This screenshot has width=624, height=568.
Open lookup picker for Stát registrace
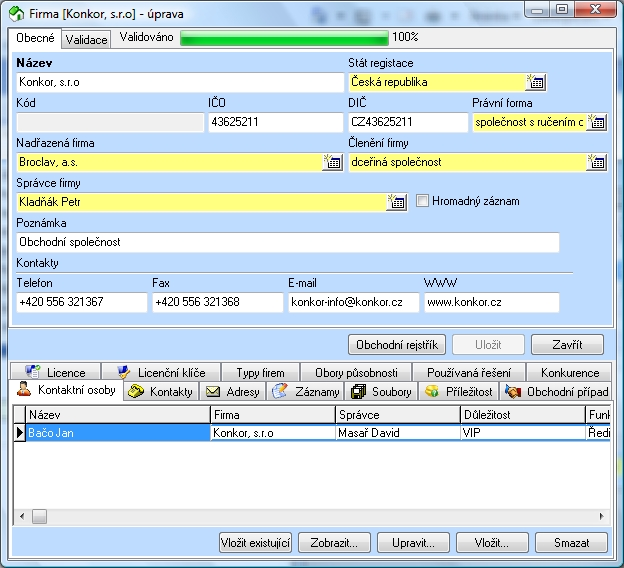(x=536, y=82)
